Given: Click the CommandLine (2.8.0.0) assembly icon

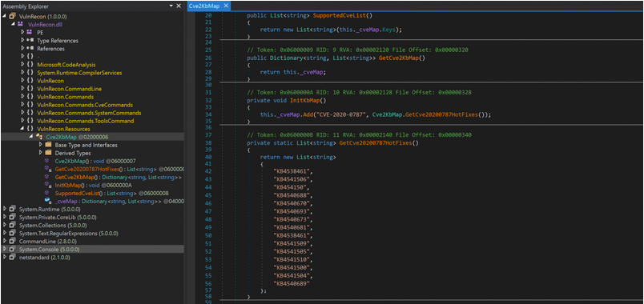Looking at the screenshot, I should (12, 242).
